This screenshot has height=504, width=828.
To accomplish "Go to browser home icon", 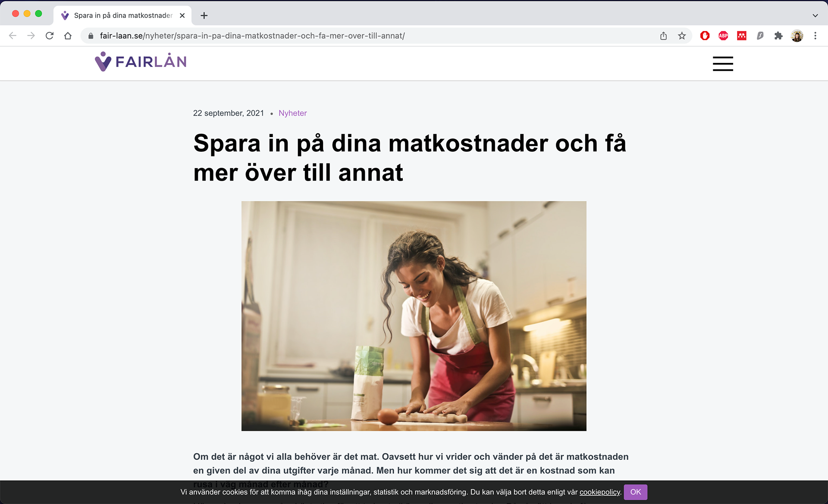I will tap(68, 36).
